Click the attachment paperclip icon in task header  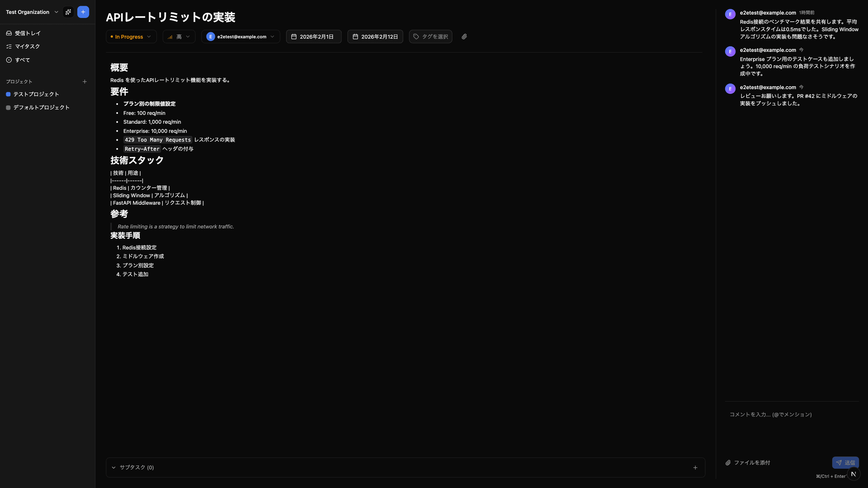tap(464, 37)
